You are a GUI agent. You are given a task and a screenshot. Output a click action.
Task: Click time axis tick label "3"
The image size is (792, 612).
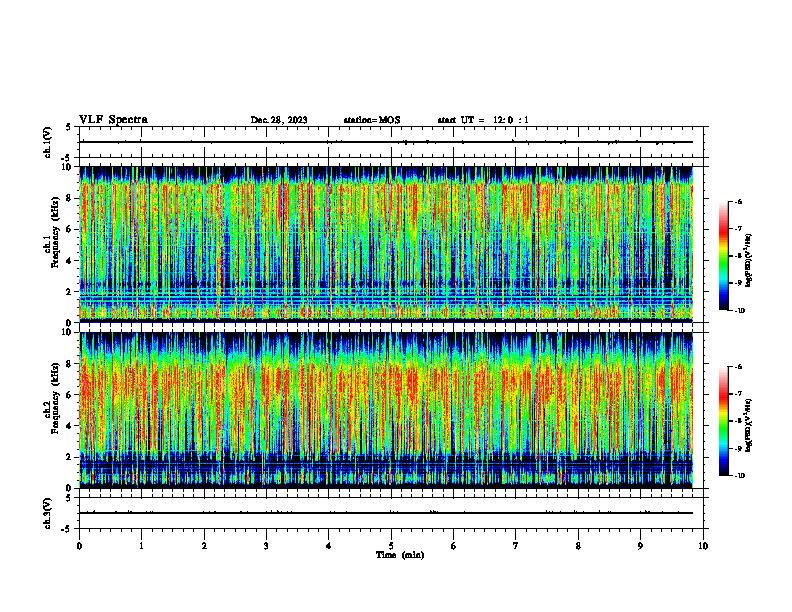[x=266, y=546]
